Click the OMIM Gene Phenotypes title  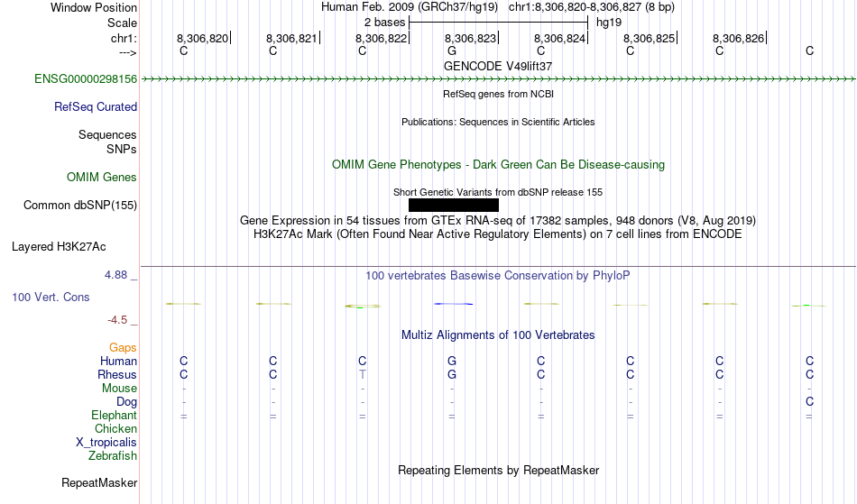point(499,165)
